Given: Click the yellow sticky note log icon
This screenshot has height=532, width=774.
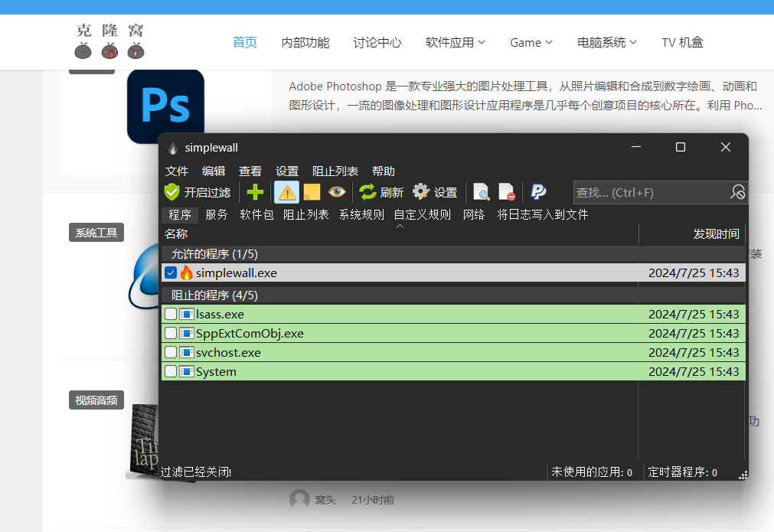Looking at the screenshot, I should click(312, 192).
